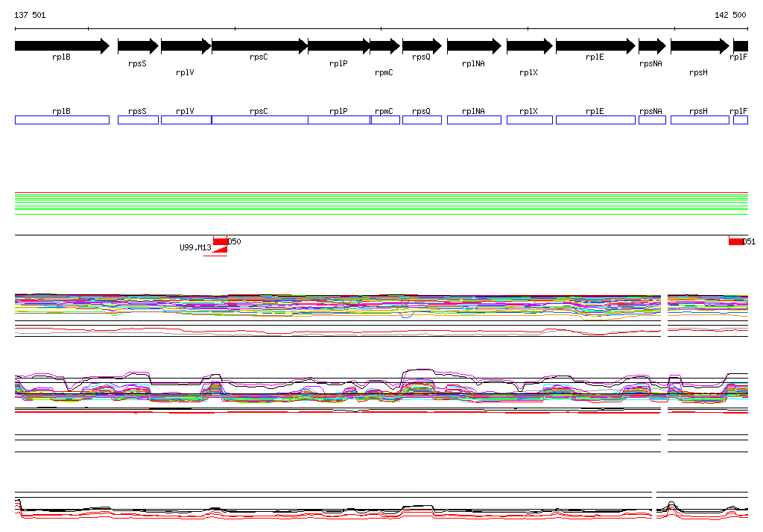
Task: Select the black rpmC gene arrow
Action: (x=385, y=46)
